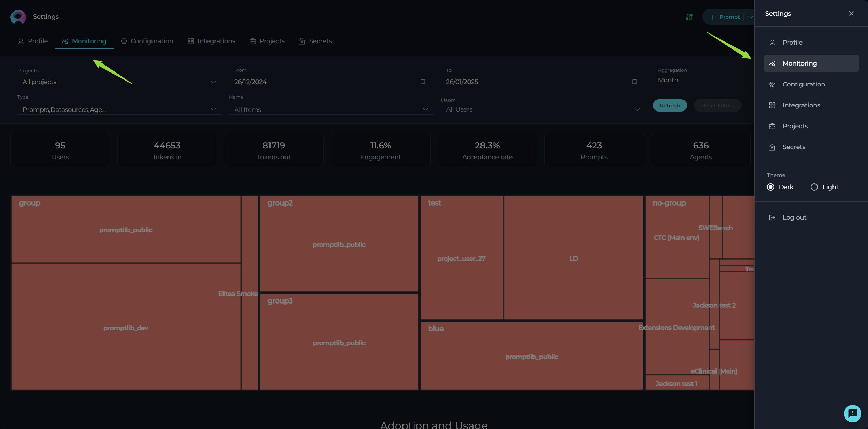Switch to the Integrations tab

(x=211, y=41)
